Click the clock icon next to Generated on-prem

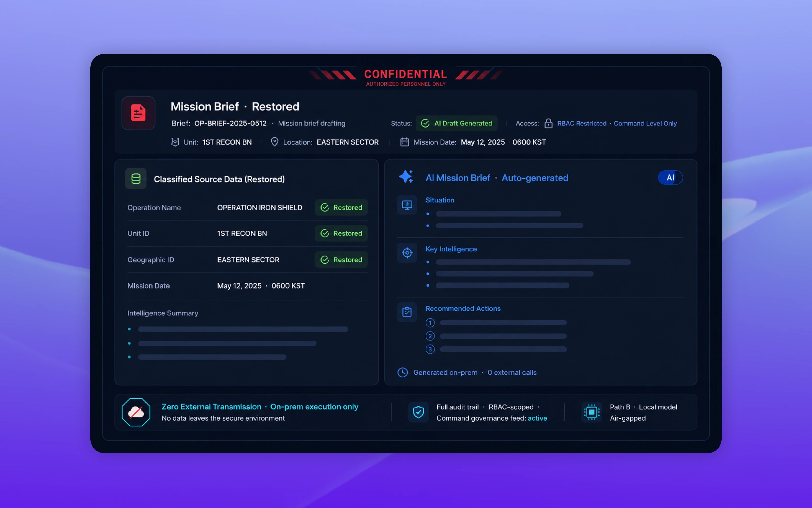pos(403,372)
